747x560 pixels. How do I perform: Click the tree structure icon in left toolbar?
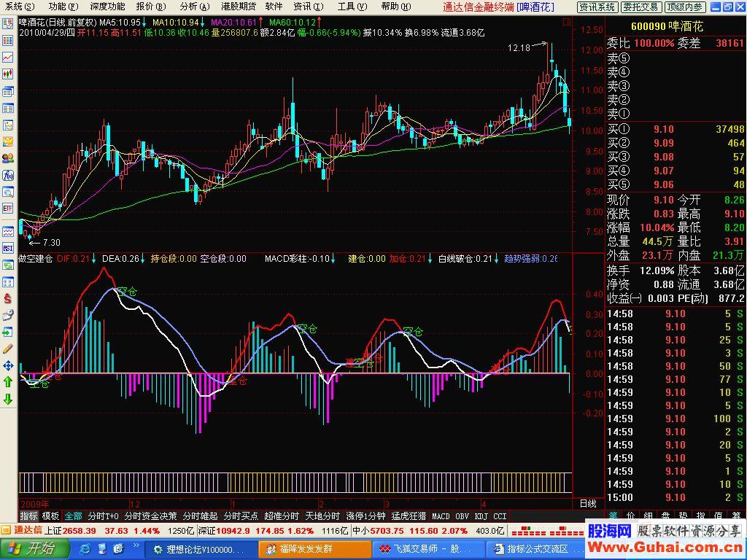click(x=7, y=125)
